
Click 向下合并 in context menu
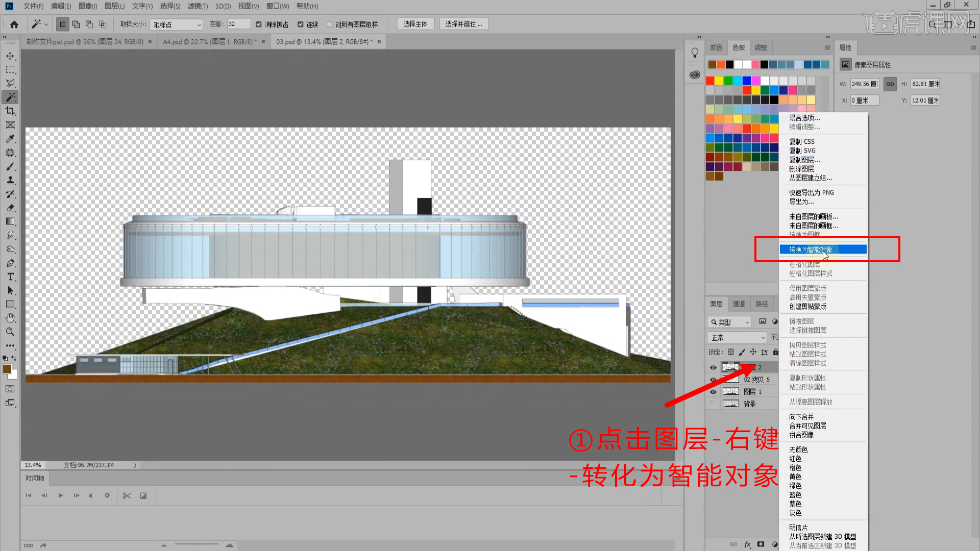pyautogui.click(x=801, y=417)
